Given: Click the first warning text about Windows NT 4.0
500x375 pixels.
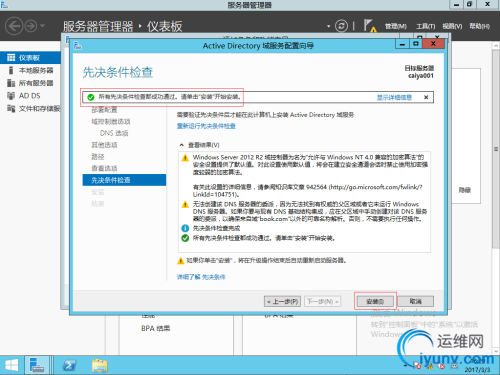Looking at the screenshot, I should [310, 165].
